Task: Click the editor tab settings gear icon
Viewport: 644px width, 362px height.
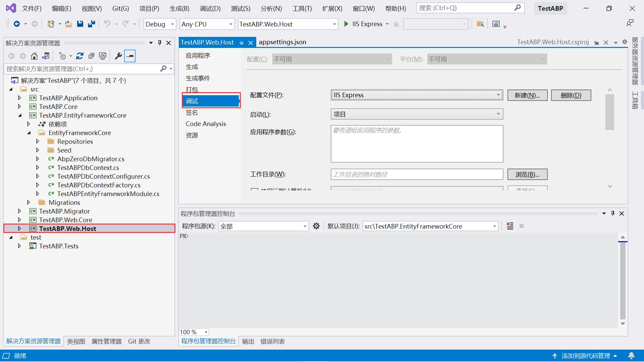Action: [x=625, y=42]
